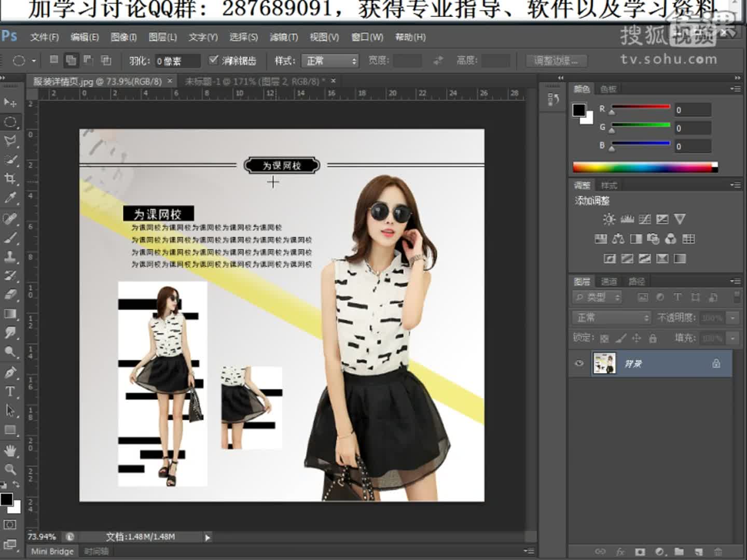Select the Clone Stamp tool

(10, 257)
